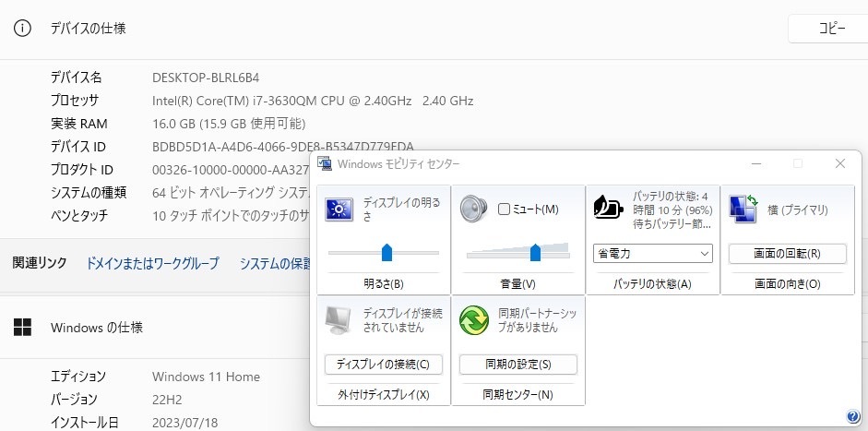This screenshot has height=431, width=868.
Task: Click the バッテリの状態(A) label
Action: tap(653, 284)
